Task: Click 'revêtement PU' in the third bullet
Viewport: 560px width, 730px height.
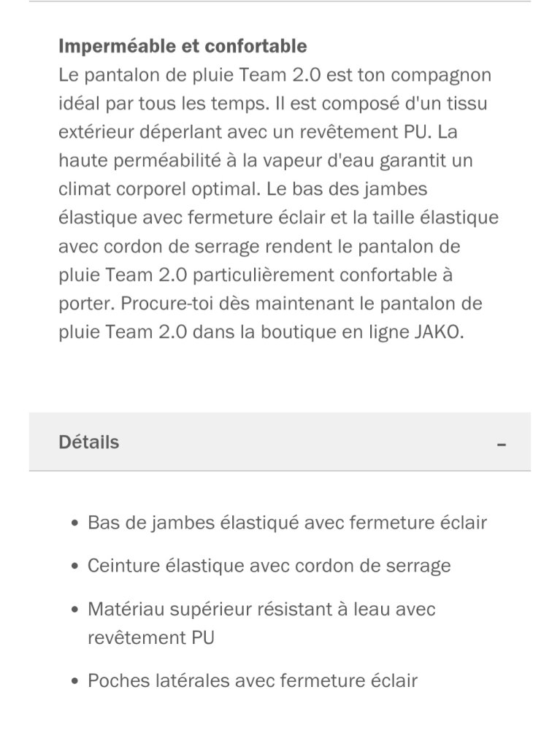Action: pyautogui.click(x=151, y=637)
